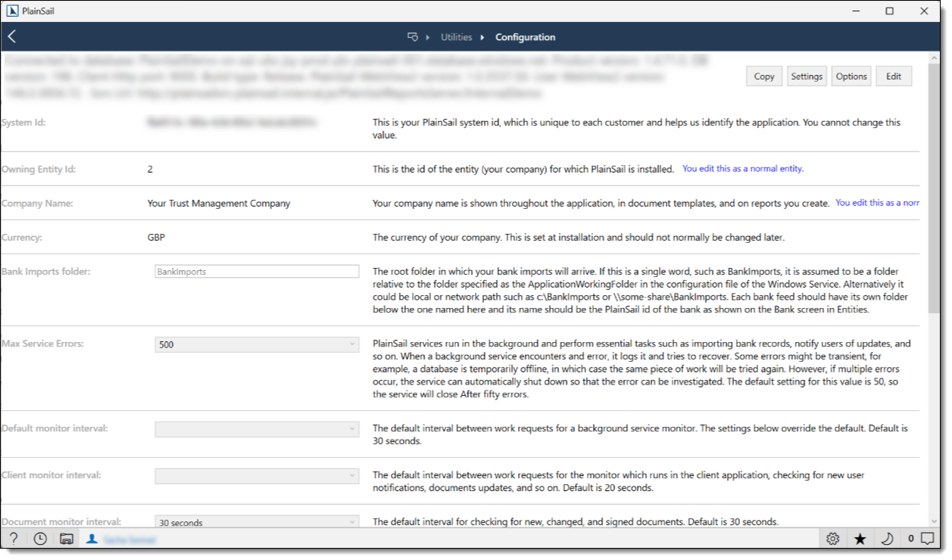Open help via the question mark icon

coord(15,539)
